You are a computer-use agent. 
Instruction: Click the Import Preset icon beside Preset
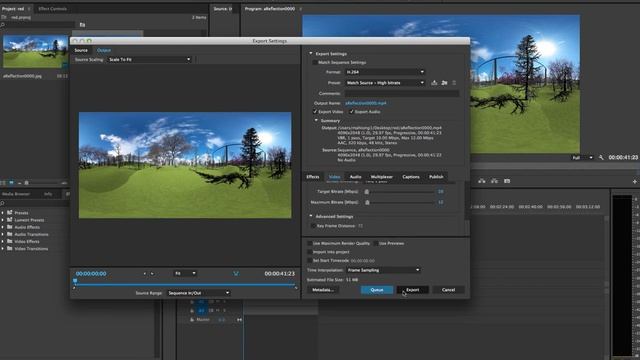[x=444, y=83]
